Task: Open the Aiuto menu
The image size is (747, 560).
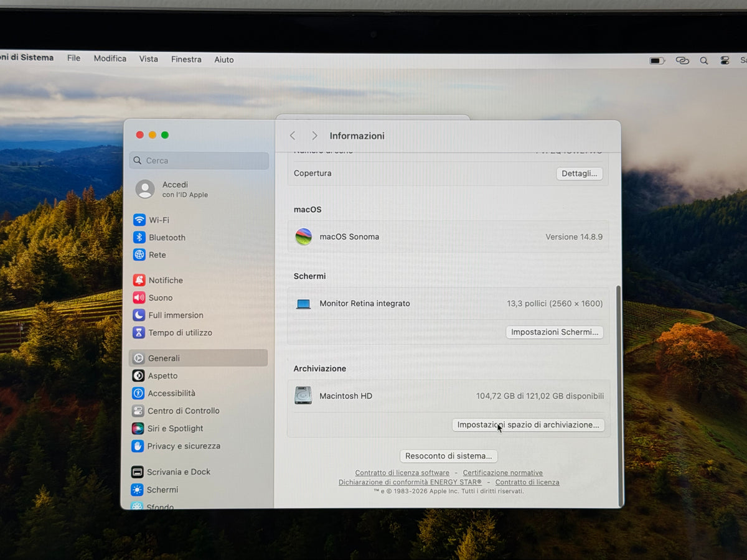Action: pos(224,60)
